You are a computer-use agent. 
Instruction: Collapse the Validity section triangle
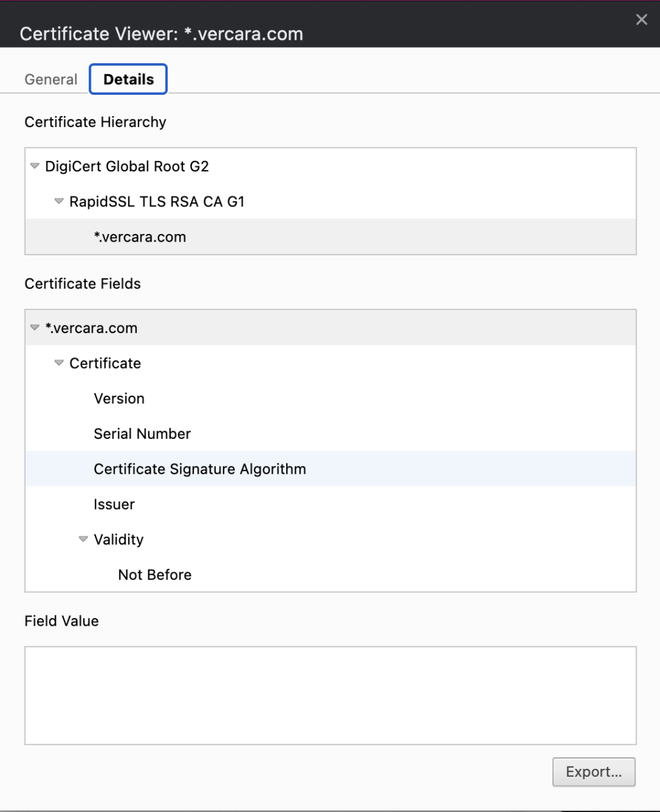(x=83, y=539)
